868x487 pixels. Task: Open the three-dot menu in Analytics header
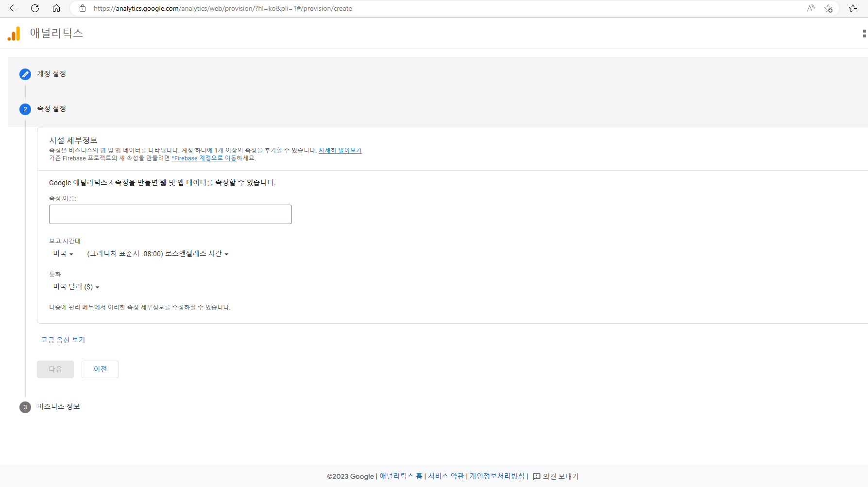coord(865,33)
